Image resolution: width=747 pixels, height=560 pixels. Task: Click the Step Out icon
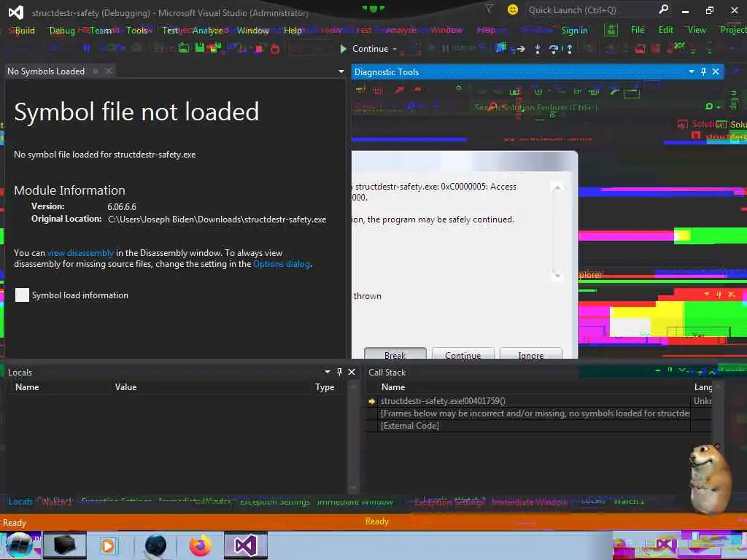point(569,49)
